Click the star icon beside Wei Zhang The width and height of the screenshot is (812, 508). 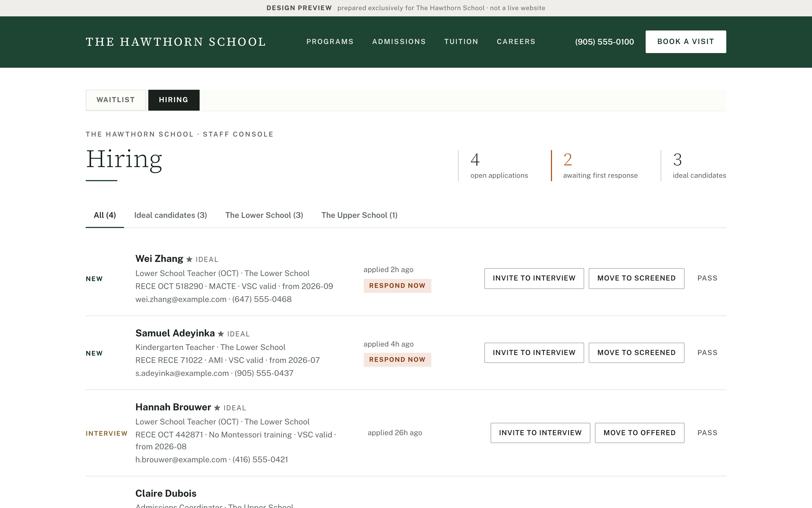pos(189,259)
